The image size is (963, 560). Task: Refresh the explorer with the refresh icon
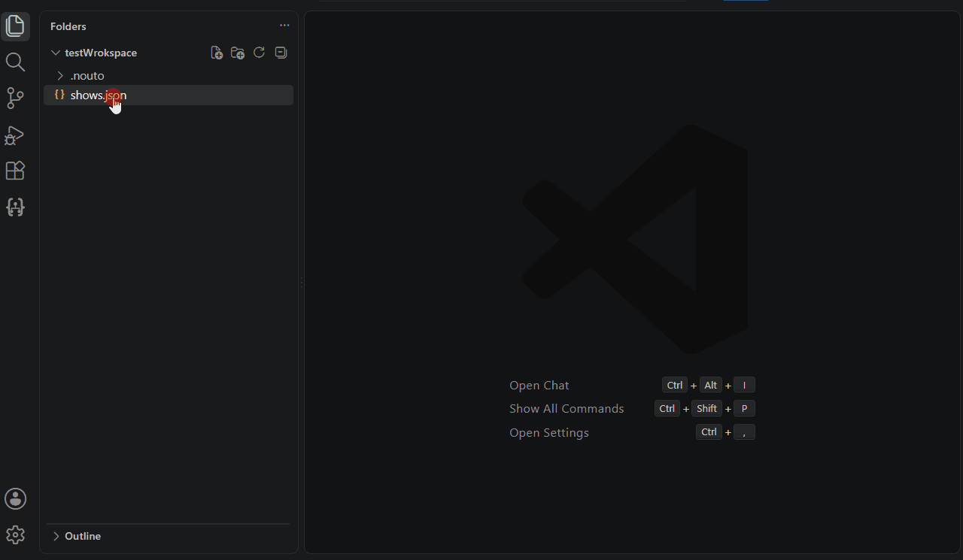(259, 53)
